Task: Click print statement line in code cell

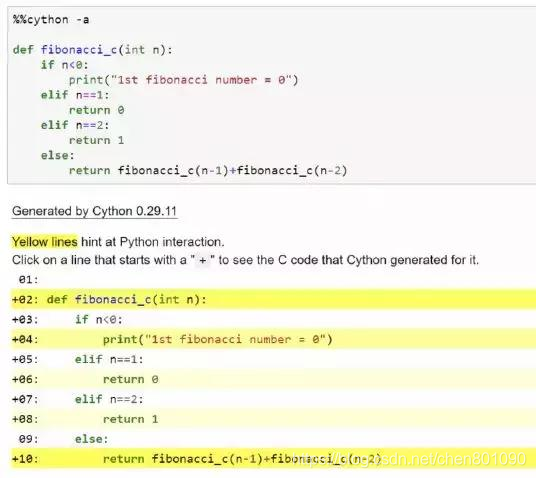Action: click(184, 80)
